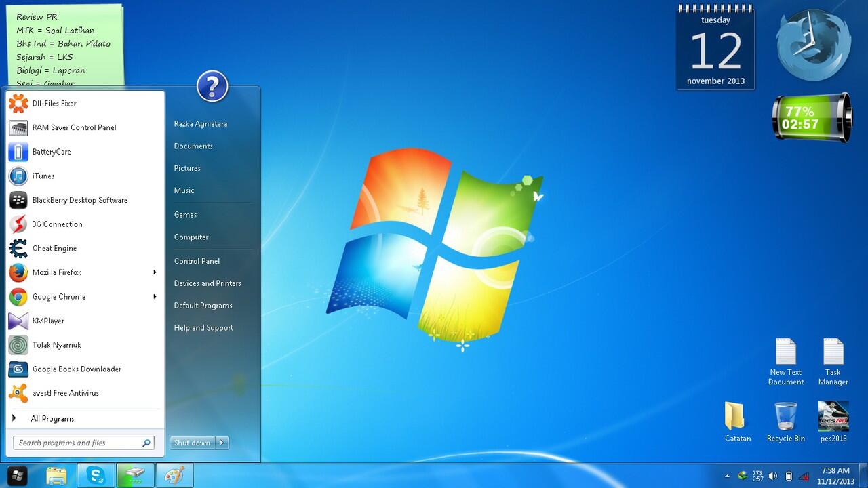Screen dimensions: 868x488
Task: Show hidden tray icons arrow
Action: click(x=728, y=476)
